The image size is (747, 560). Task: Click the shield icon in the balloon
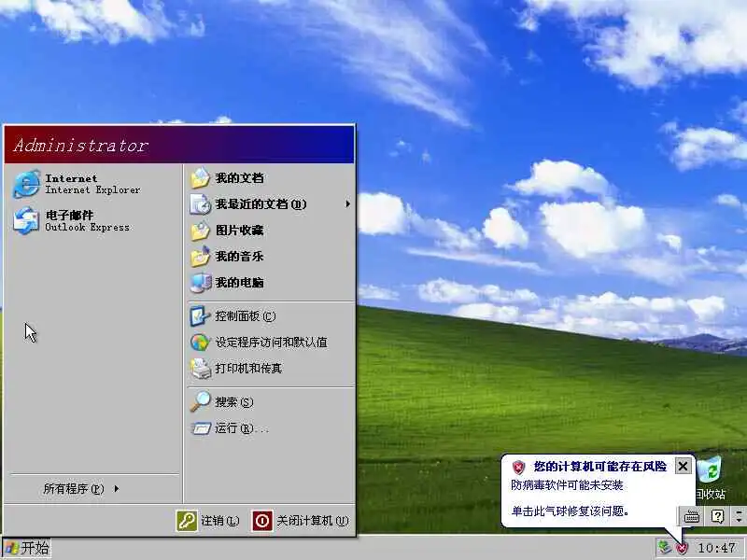coord(518,468)
